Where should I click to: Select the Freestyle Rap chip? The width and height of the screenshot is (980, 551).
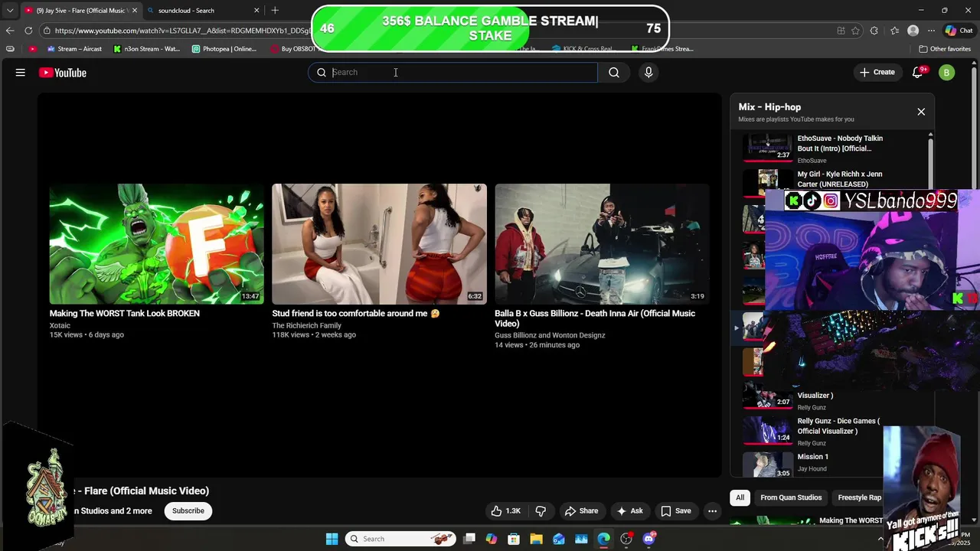point(858,497)
